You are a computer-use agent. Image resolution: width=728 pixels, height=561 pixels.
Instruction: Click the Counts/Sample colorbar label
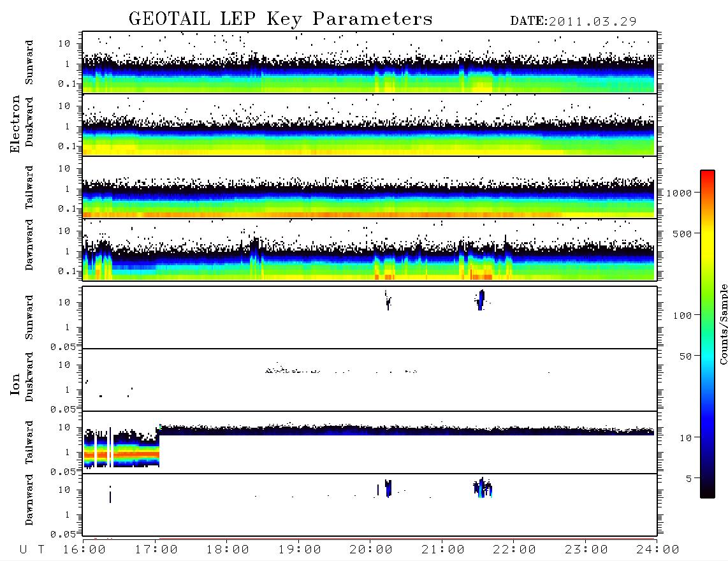(x=723, y=324)
